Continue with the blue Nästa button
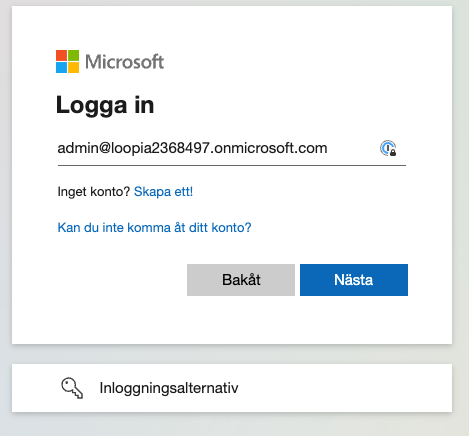Image resolution: width=469 pixels, height=436 pixels. [354, 280]
